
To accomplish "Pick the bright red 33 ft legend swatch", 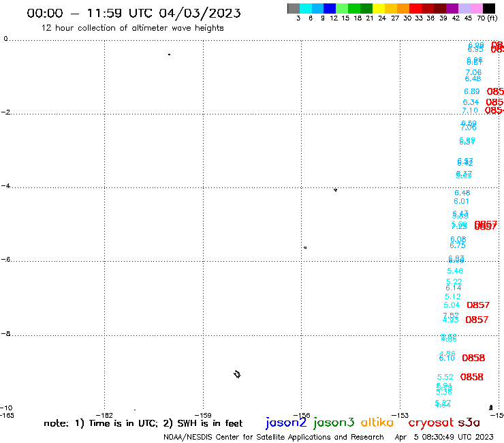I will click(x=415, y=8).
